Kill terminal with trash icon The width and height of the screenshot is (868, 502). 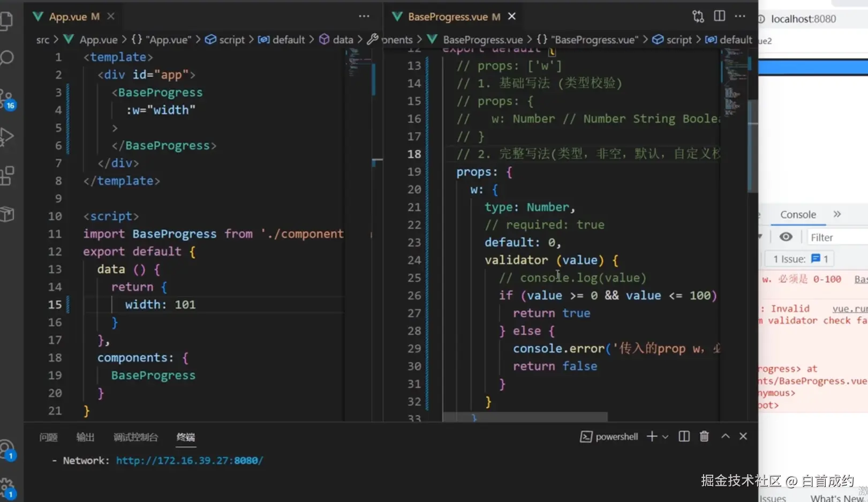[704, 437]
